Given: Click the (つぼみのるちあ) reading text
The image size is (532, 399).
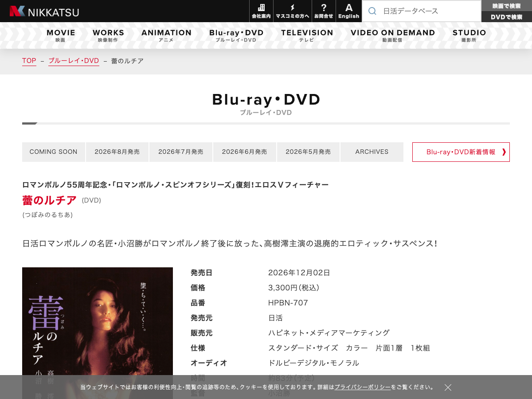Looking at the screenshot, I should tap(47, 215).
